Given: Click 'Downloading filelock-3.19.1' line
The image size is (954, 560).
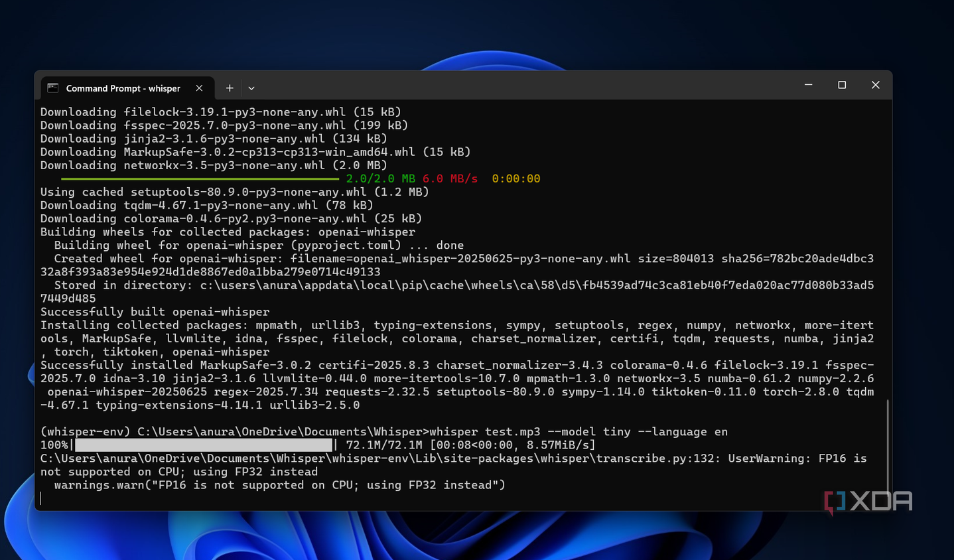Looking at the screenshot, I should pos(221,112).
